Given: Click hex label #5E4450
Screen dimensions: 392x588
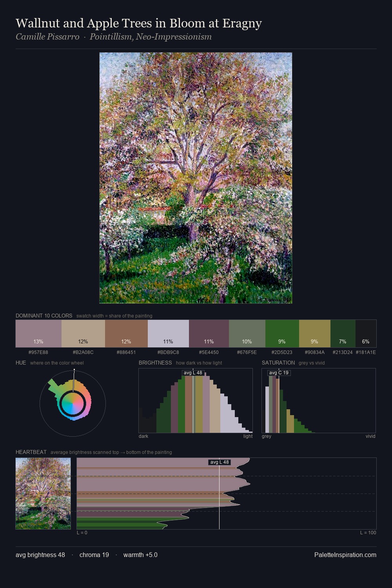Looking at the screenshot, I should [x=209, y=352].
